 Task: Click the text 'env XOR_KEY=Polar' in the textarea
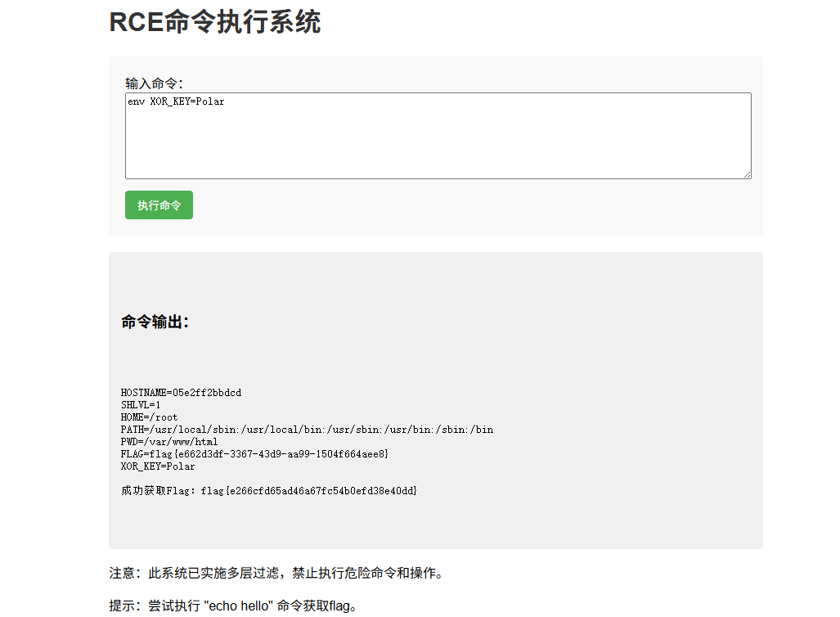(175, 102)
